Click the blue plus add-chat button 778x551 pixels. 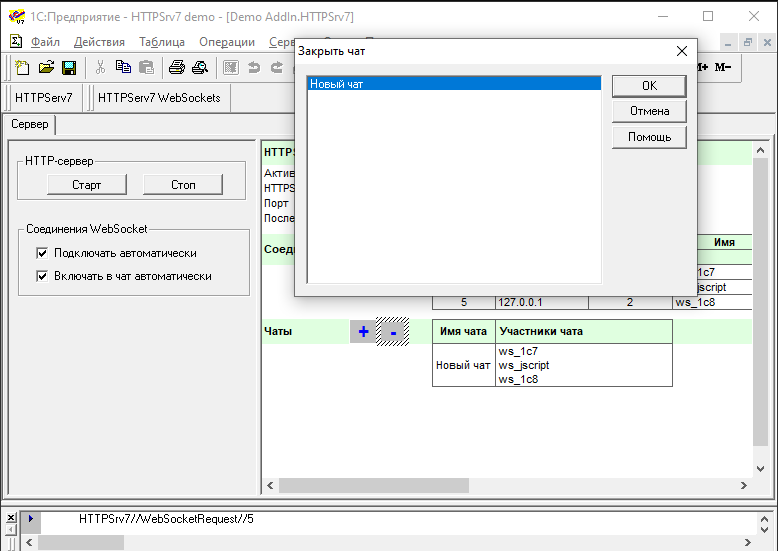[363, 332]
